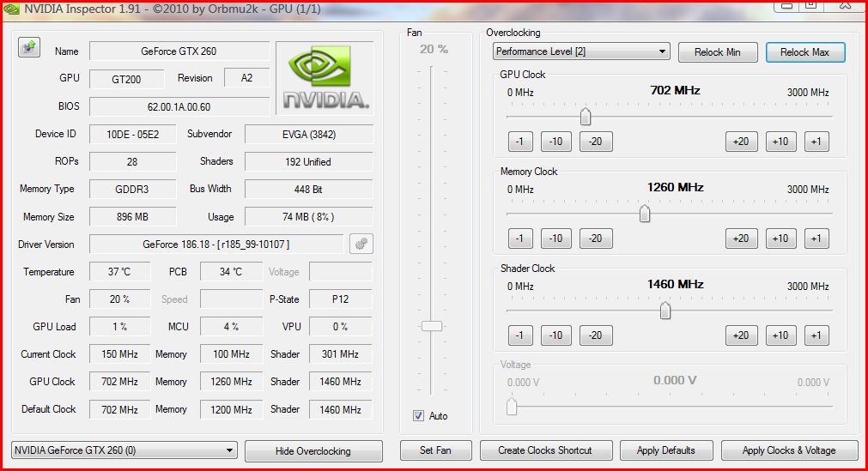Image resolution: width=868 pixels, height=471 pixels.
Task: Open the Performance Level [2] dropdown
Action: coord(581,51)
